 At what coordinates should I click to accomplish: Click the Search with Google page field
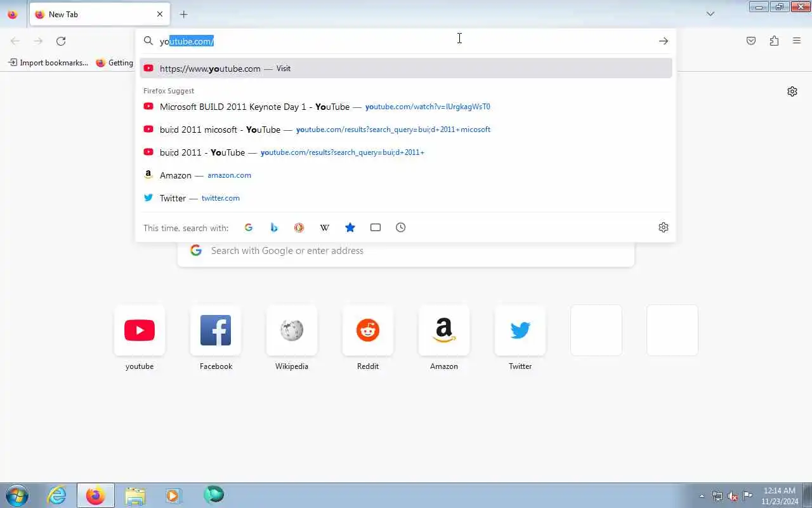[x=406, y=251]
